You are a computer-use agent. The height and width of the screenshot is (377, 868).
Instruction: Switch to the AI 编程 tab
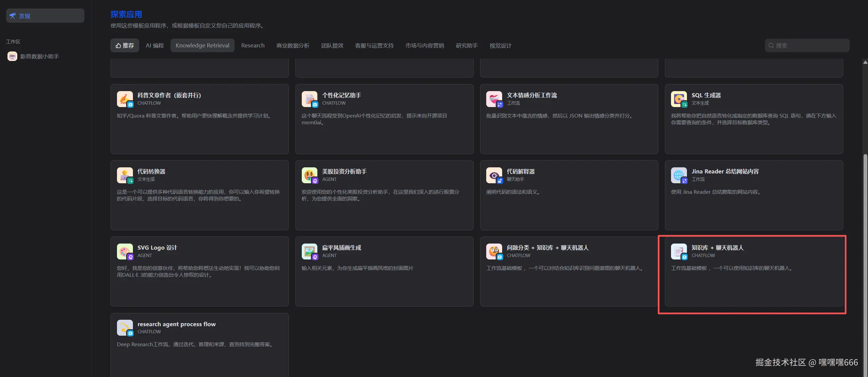point(155,45)
